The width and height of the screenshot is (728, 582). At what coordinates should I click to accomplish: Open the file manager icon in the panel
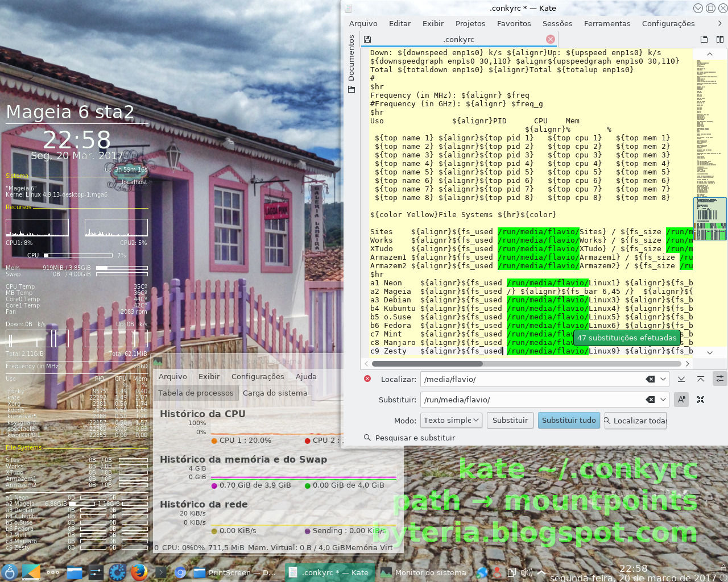[x=75, y=572]
